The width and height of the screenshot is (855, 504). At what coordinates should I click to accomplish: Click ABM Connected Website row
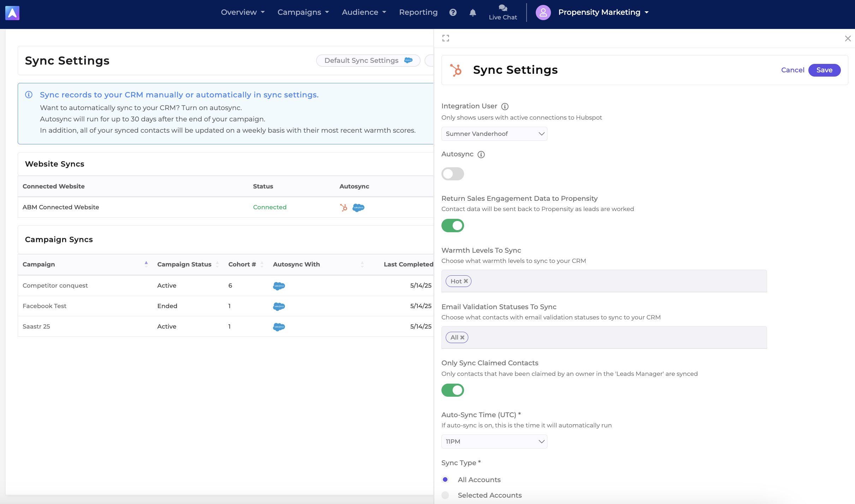point(226,207)
